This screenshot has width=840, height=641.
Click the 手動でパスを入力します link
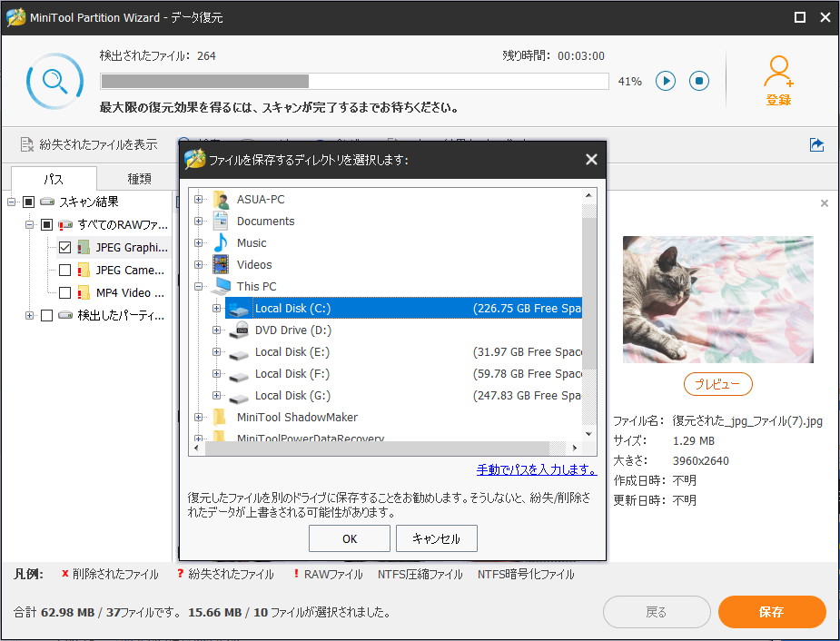coord(537,469)
